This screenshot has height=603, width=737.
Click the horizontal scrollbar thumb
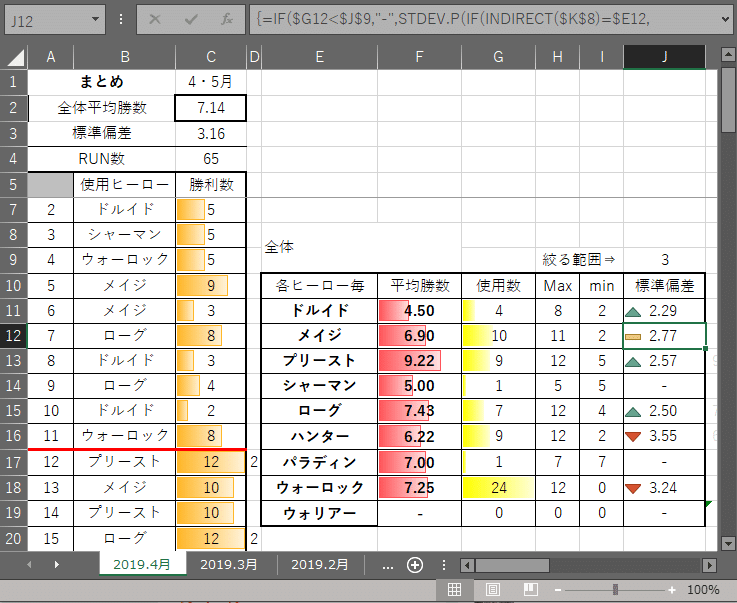click(x=512, y=565)
